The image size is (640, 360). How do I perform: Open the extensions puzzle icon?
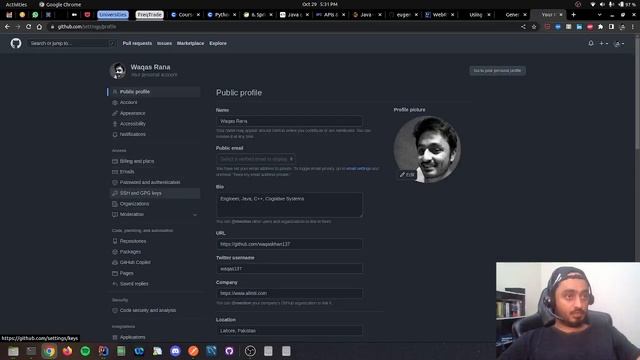[600, 27]
